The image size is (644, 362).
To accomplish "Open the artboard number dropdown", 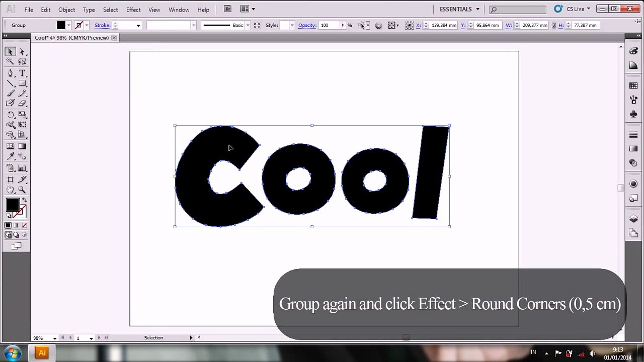I will 91,338.
